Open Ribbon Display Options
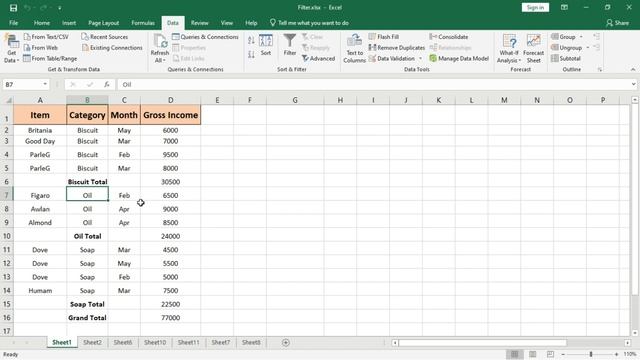Screen dimensions: 640x360 pos(564,7)
